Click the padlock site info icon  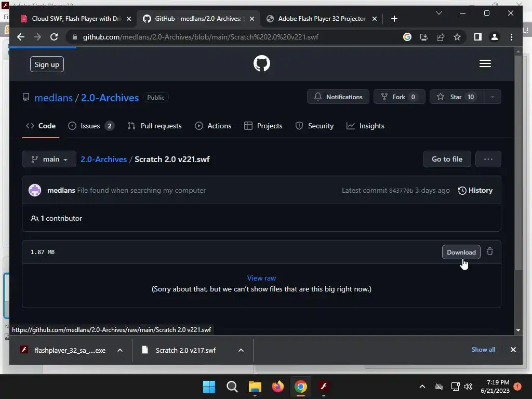click(75, 37)
